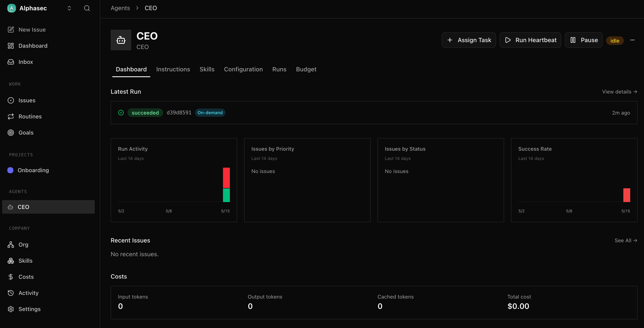Click the pause icon on Pause button

point(573,40)
